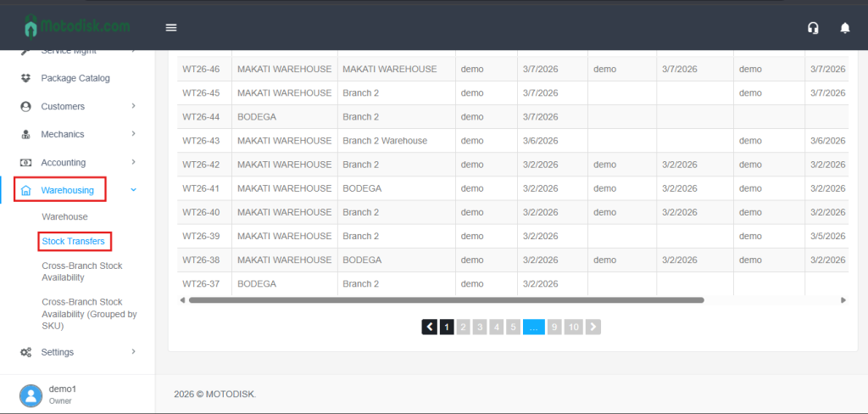Go to page 2 of results
This screenshot has width=868, height=414.
[464, 327]
